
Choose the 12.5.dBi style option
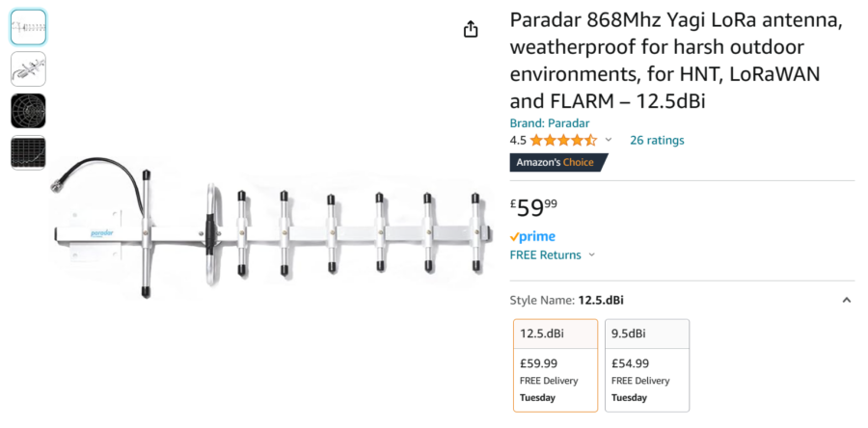(556, 365)
